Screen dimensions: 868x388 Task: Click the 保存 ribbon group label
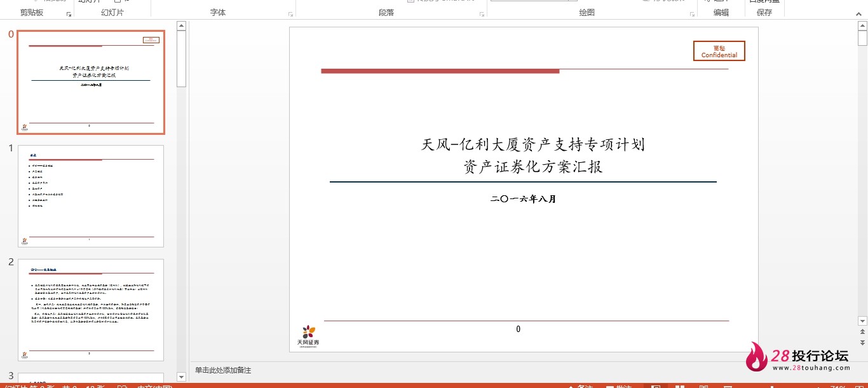[764, 13]
